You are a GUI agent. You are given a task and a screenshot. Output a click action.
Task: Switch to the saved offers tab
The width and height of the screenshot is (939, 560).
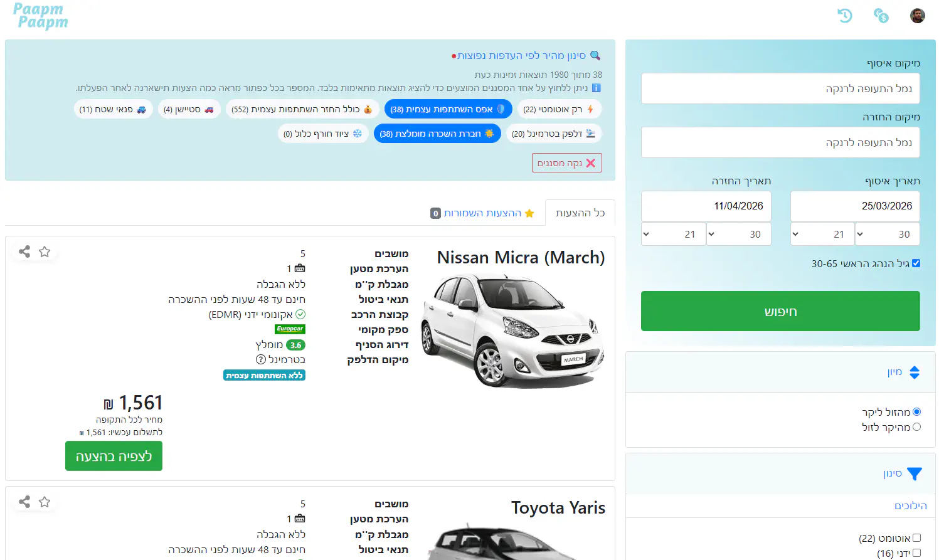point(482,213)
